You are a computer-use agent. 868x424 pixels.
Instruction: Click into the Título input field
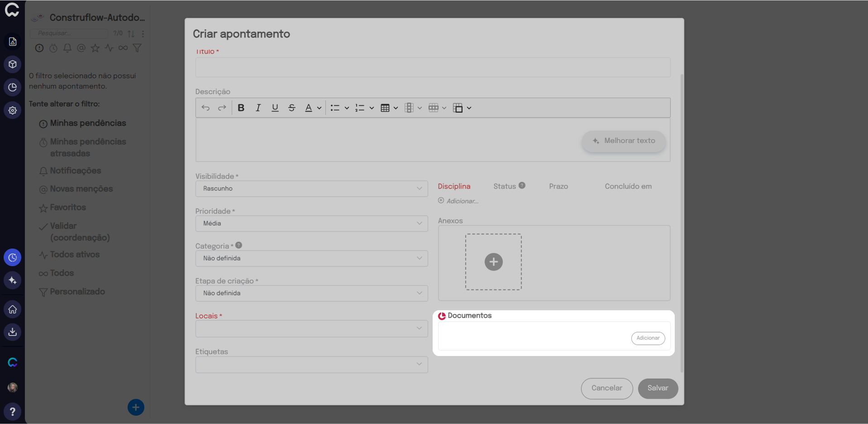(433, 67)
